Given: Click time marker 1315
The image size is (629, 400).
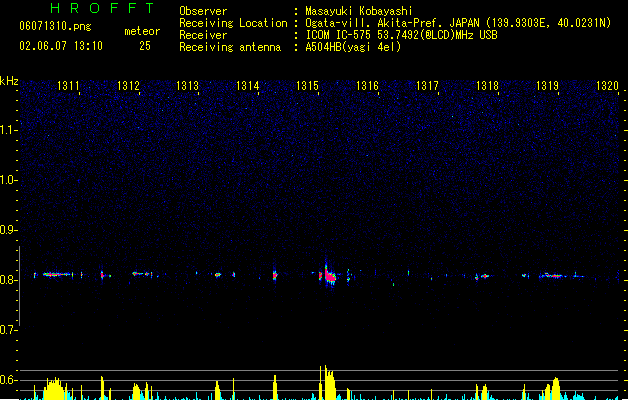Looking at the screenshot, I should click(307, 86).
